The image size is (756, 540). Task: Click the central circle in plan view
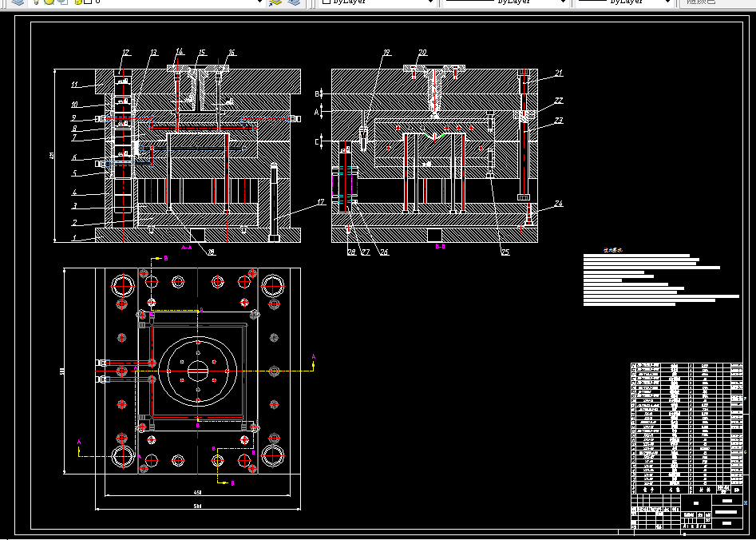pos(198,371)
